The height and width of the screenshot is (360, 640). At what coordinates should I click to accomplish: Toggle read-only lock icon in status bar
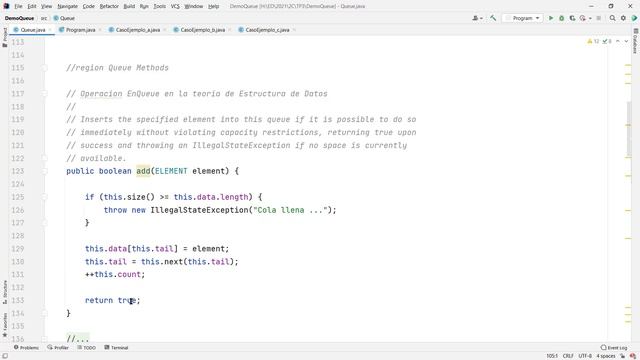tap(622, 356)
